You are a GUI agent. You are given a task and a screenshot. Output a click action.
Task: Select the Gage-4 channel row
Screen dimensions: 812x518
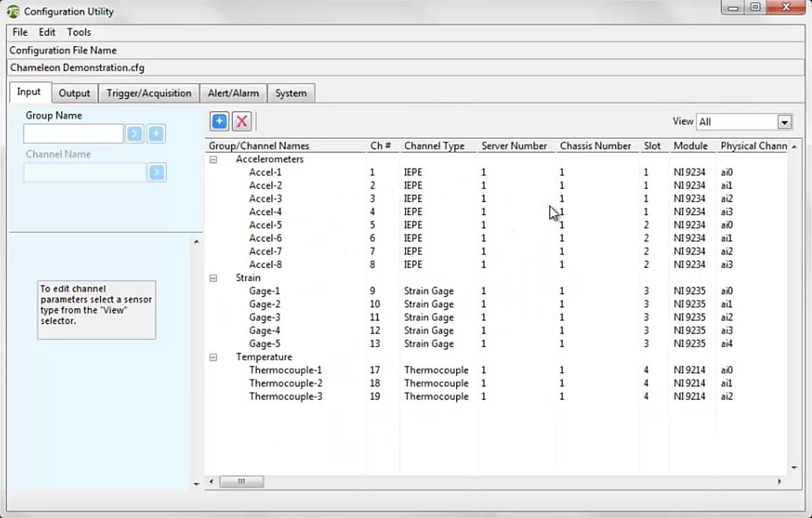pyautogui.click(x=497, y=330)
